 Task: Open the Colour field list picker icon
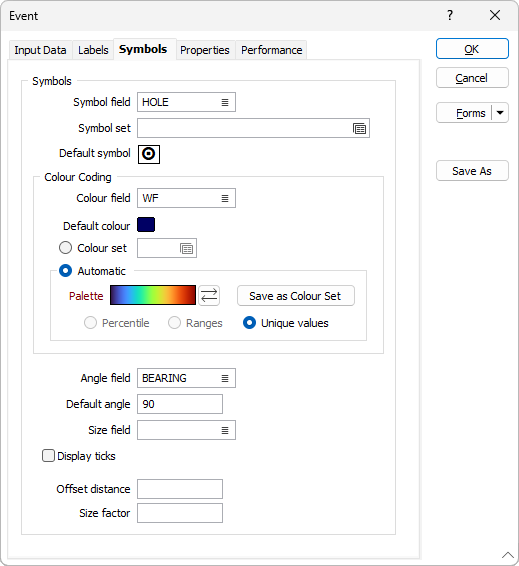tap(225, 198)
